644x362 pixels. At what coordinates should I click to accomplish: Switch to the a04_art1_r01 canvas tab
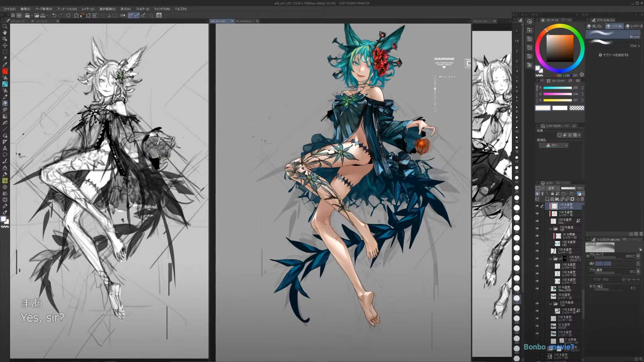coord(18,21)
